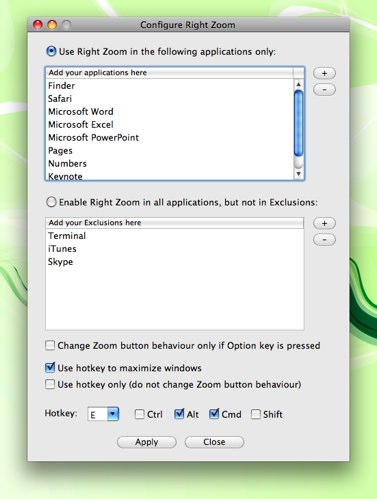
Task: Click the Apply button
Action: [x=147, y=442]
